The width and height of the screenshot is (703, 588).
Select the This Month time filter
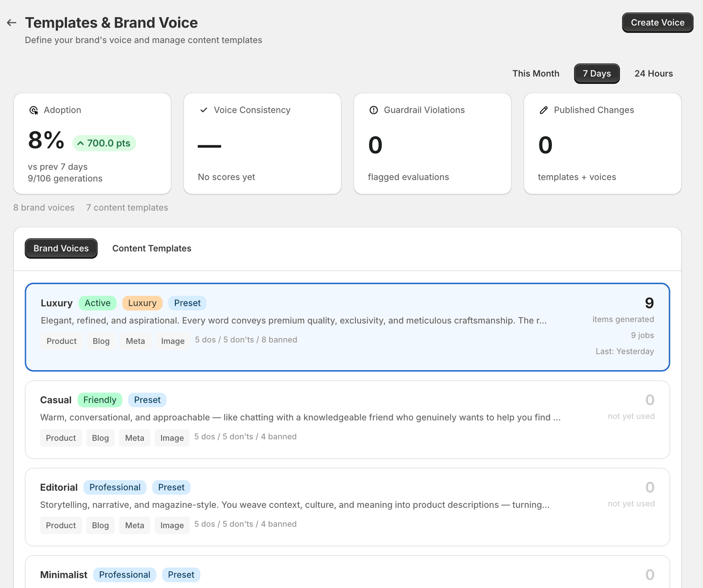536,73
